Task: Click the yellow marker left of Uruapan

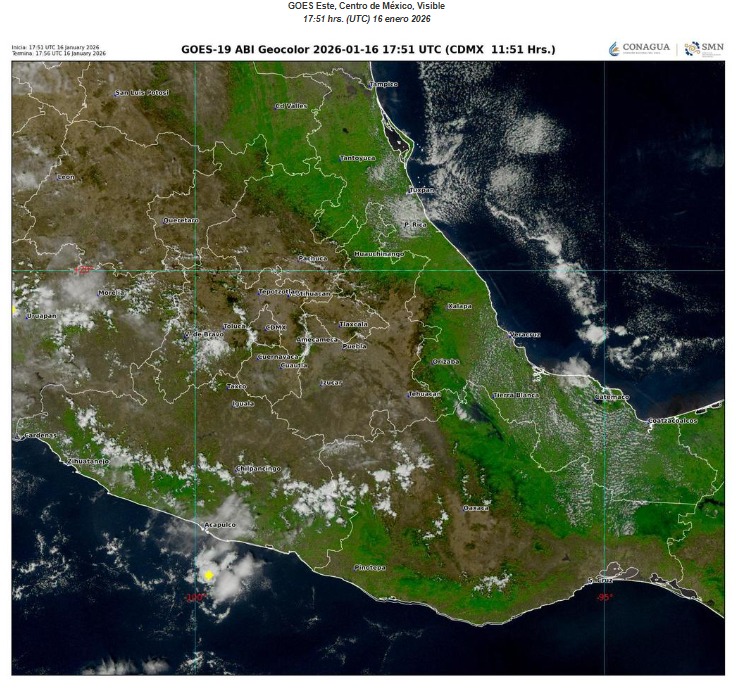Action: tap(15, 311)
